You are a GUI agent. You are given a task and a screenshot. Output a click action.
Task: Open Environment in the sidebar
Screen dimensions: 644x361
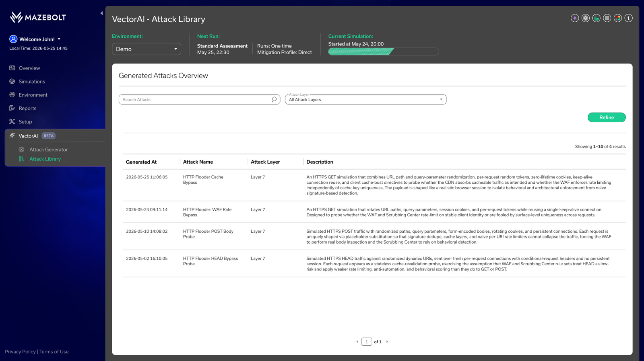(x=33, y=95)
